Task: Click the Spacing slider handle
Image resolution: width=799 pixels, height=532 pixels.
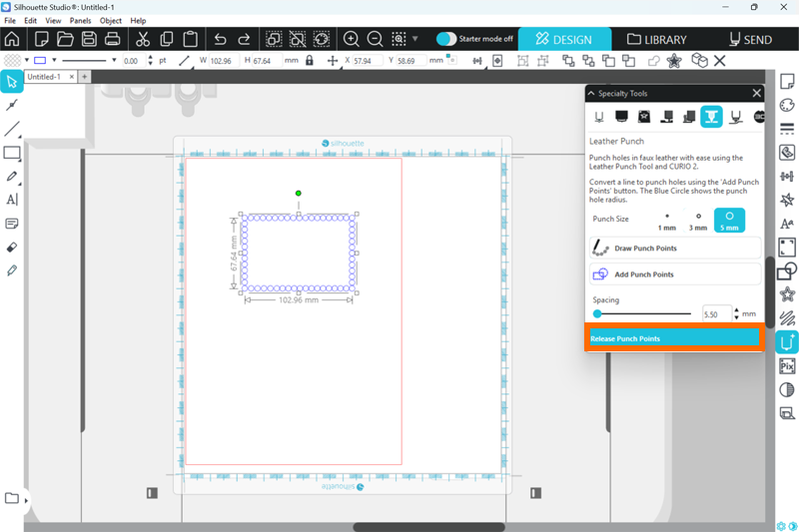Action: coord(597,313)
